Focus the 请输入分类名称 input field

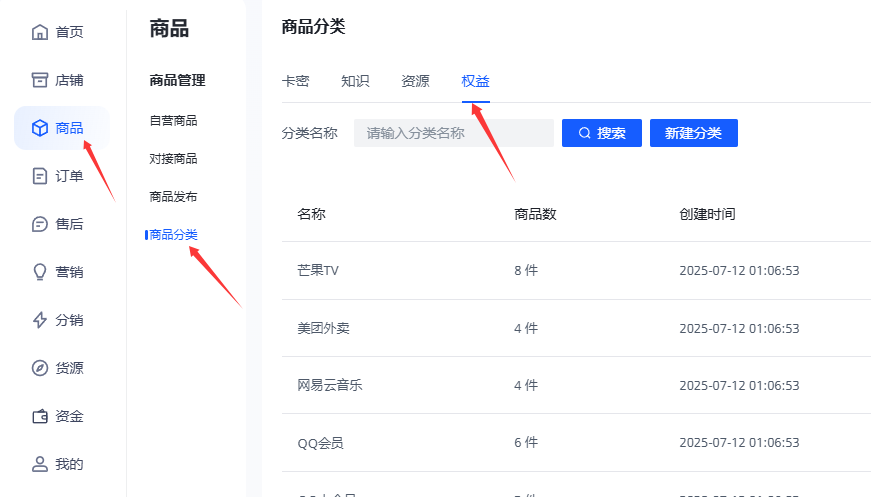tap(454, 133)
